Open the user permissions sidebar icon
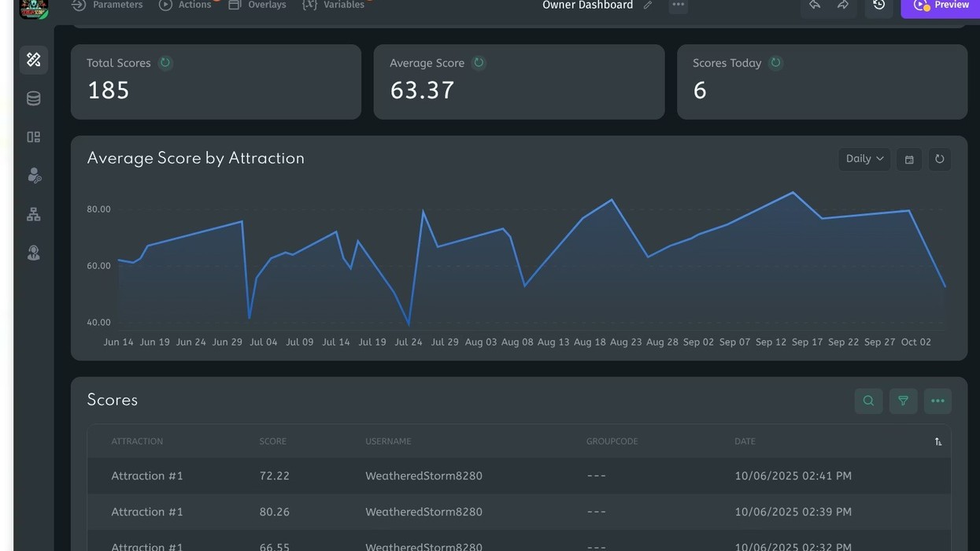The image size is (980, 551). pos(33,175)
